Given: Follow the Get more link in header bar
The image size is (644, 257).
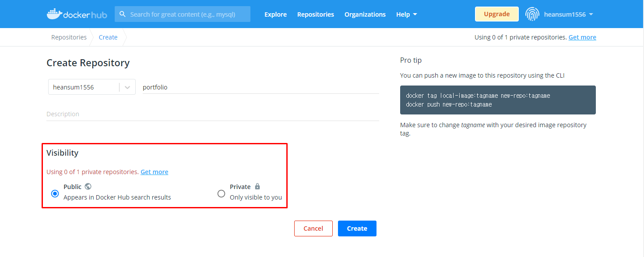Looking at the screenshot, I should coord(582,37).
